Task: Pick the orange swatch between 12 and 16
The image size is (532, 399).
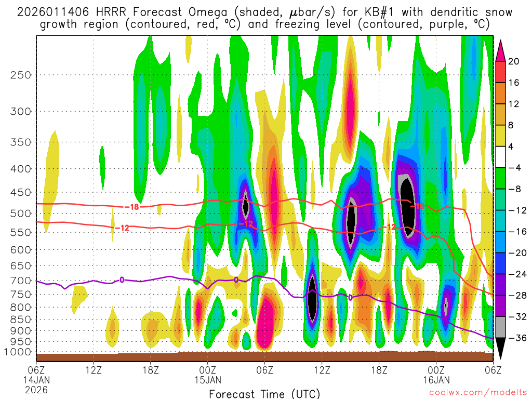Action: click(500, 94)
